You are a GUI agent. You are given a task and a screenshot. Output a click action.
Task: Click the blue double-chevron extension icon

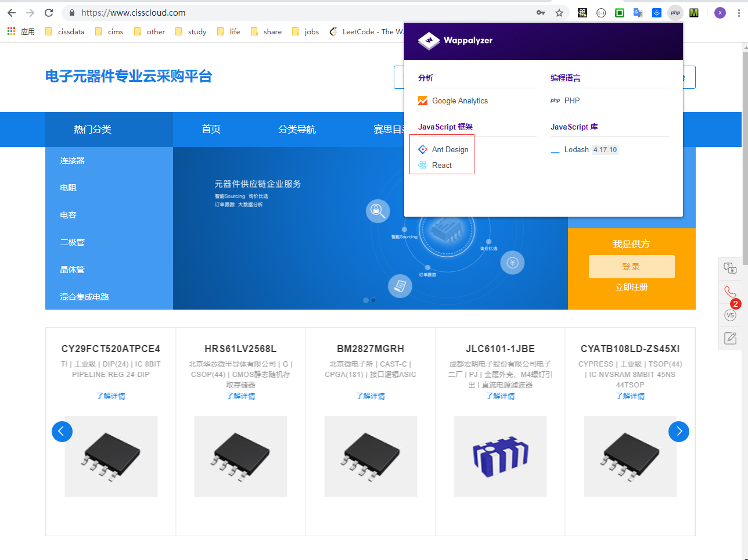657,13
